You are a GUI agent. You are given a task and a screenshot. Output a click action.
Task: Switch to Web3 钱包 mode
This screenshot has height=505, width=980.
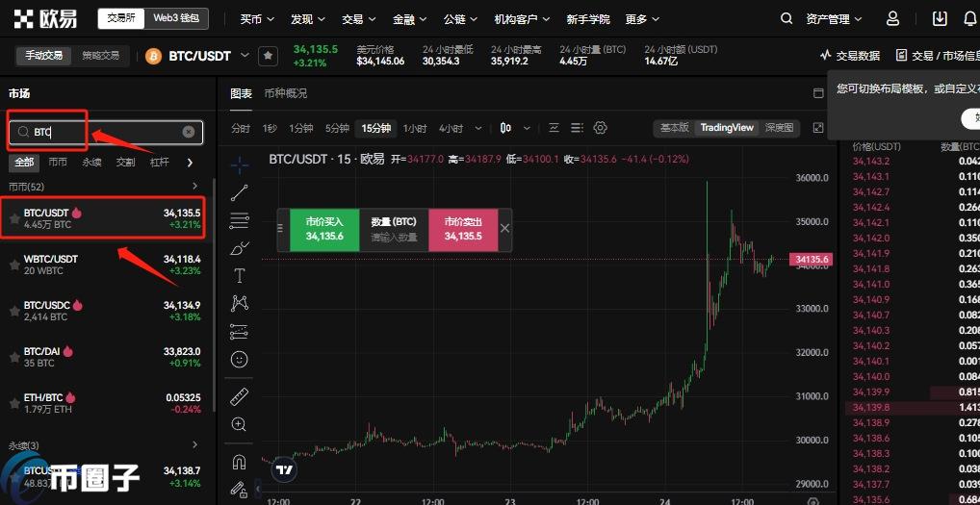coord(176,18)
